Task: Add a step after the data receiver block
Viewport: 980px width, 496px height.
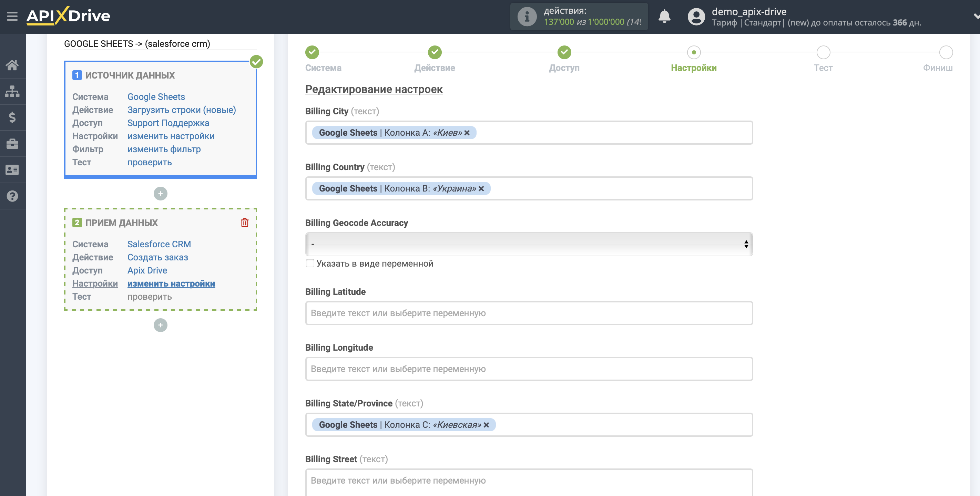Action: point(161,325)
